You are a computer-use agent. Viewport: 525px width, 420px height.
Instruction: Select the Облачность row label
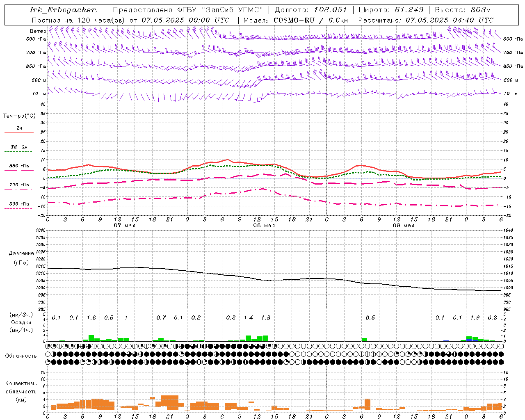point(21,356)
